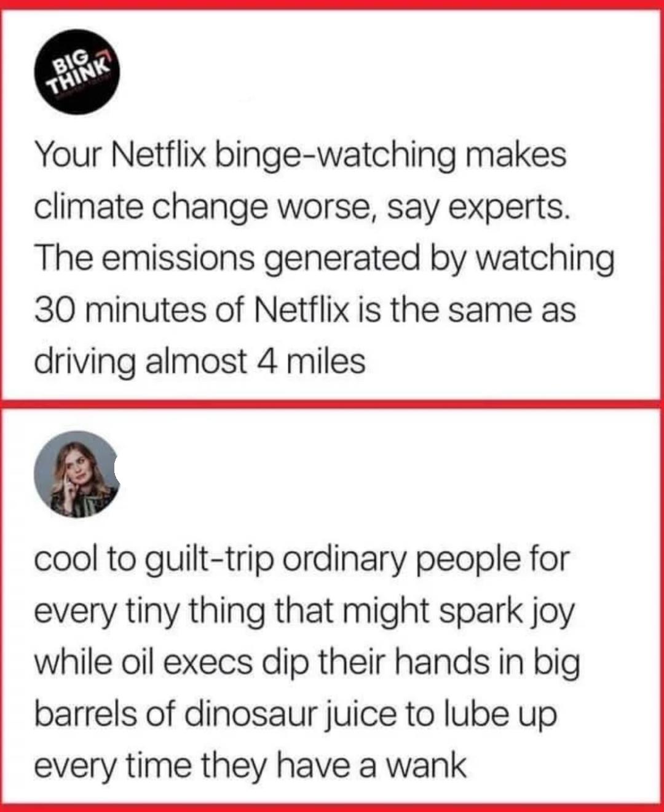664x812 pixels.
Task: Click the red divider between the two posts
Action: click(x=332, y=403)
